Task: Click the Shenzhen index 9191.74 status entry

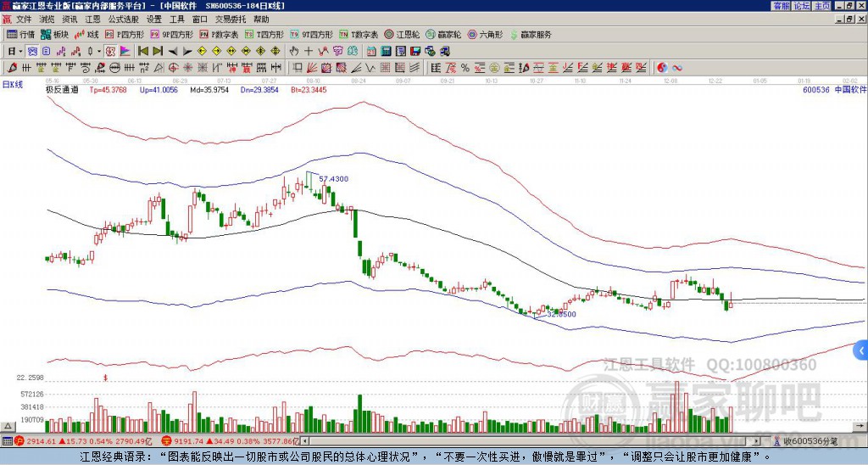Action: (231, 441)
